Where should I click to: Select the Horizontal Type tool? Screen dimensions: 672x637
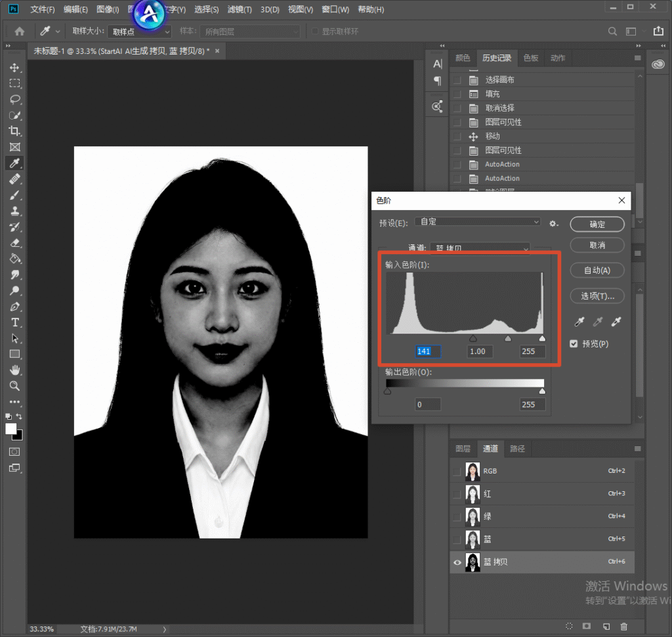tap(14, 322)
